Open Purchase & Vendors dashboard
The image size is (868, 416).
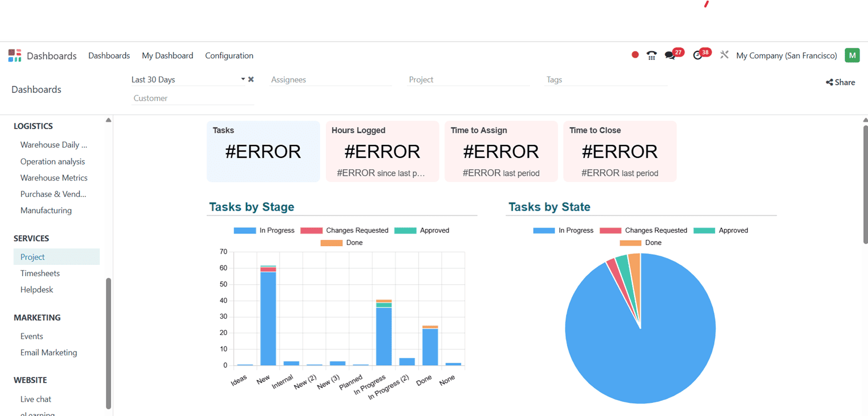53,194
